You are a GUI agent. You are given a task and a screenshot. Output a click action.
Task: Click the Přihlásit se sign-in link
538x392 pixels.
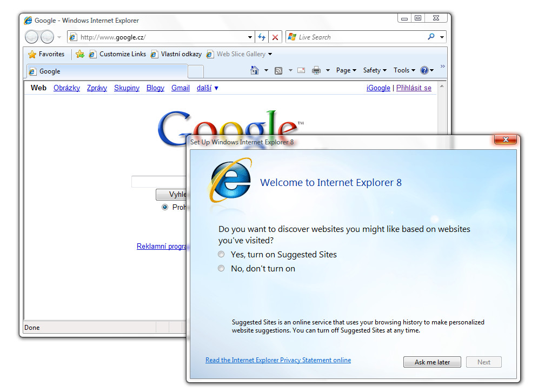tap(414, 88)
